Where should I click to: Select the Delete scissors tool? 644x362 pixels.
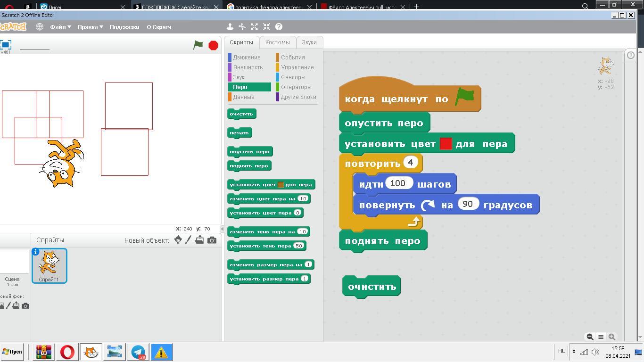[x=242, y=27]
